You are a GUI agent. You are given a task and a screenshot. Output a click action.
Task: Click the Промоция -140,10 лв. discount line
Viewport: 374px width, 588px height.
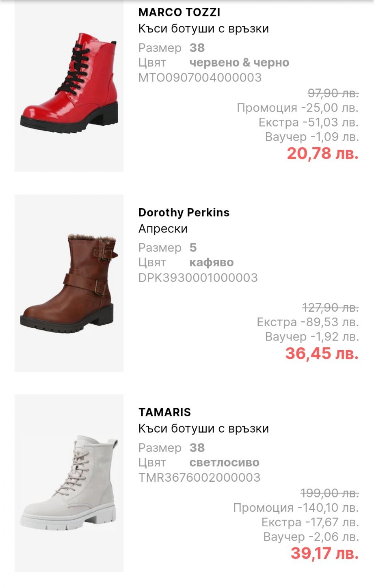(296, 508)
